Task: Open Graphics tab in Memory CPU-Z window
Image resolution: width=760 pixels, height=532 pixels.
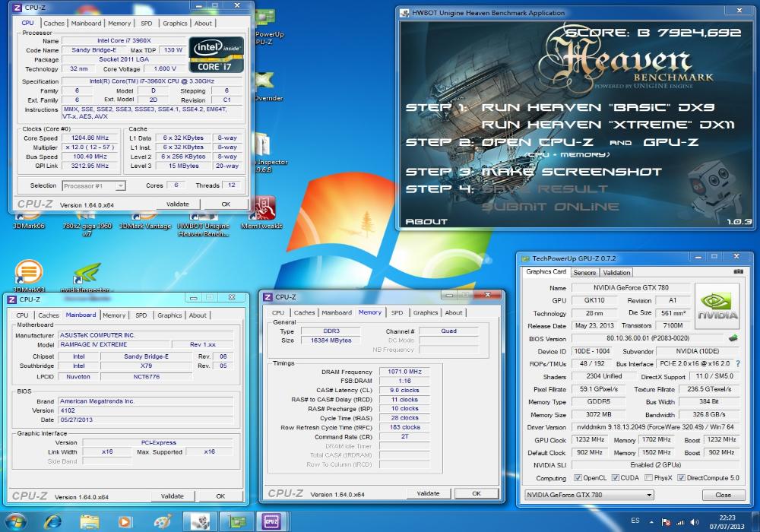Action: (426, 312)
